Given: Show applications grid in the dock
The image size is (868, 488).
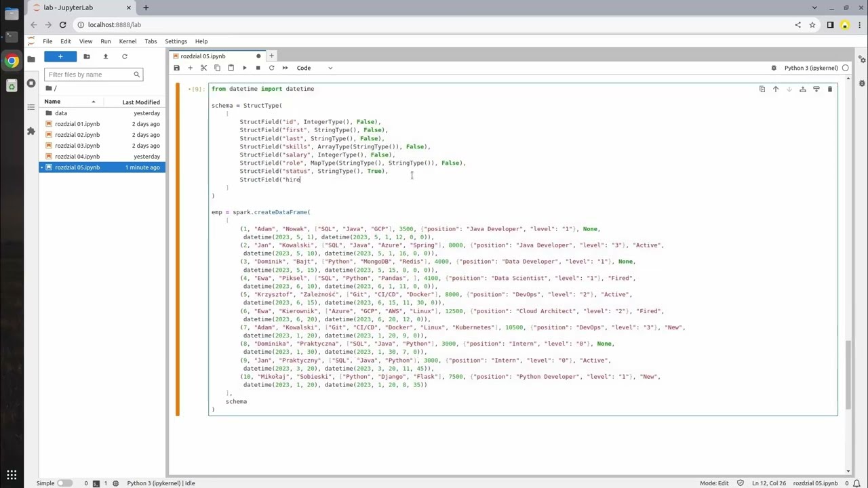Looking at the screenshot, I should pos(12,476).
